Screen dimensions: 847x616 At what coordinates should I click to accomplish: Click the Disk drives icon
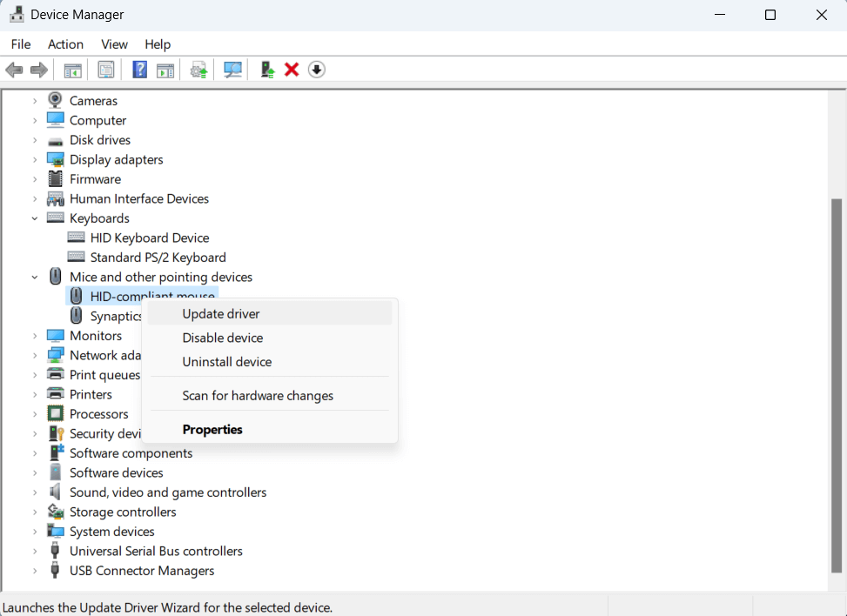55,140
